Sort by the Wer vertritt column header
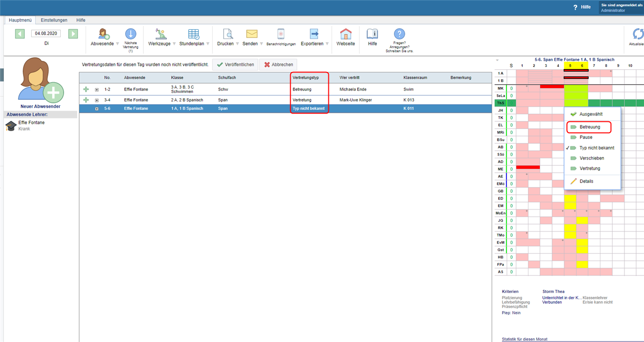The width and height of the screenshot is (644, 342). point(349,77)
